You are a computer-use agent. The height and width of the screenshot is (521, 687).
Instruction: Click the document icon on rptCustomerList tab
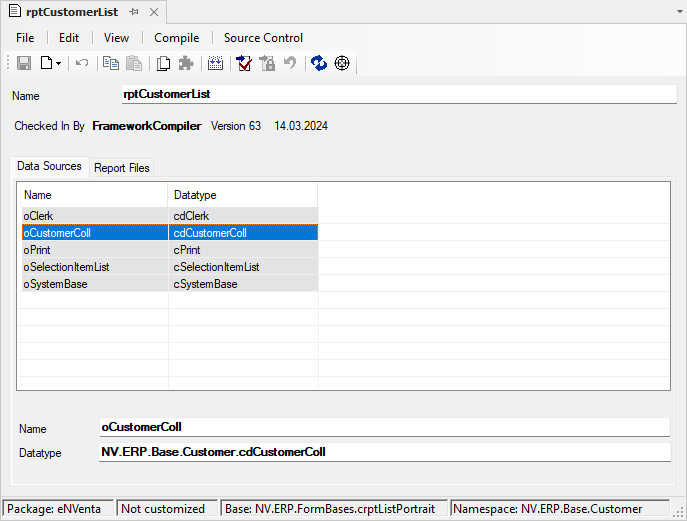pyautogui.click(x=15, y=11)
